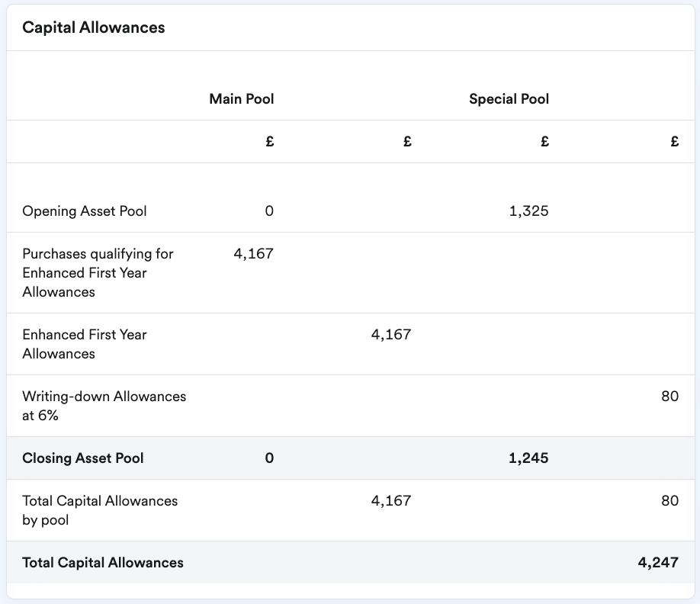Click the Total Capital Allowances by pool label
This screenshot has width=700, height=604.
pyautogui.click(x=100, y=509)
